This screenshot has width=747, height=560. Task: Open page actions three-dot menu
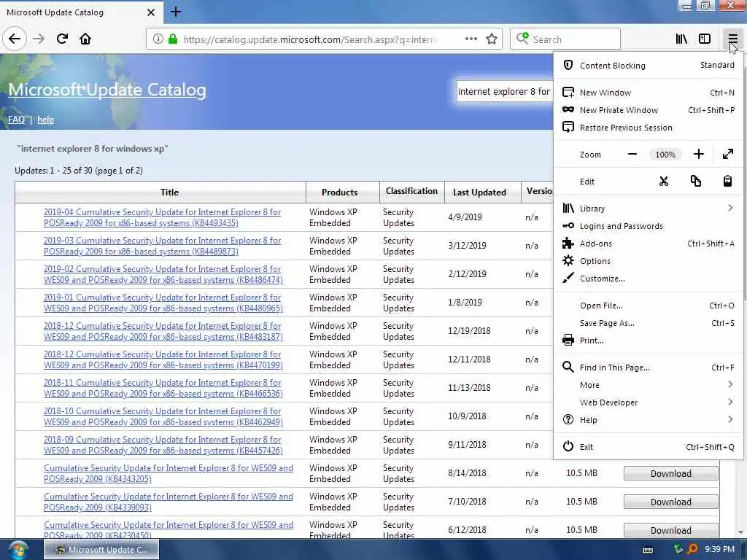pos(471,39)
